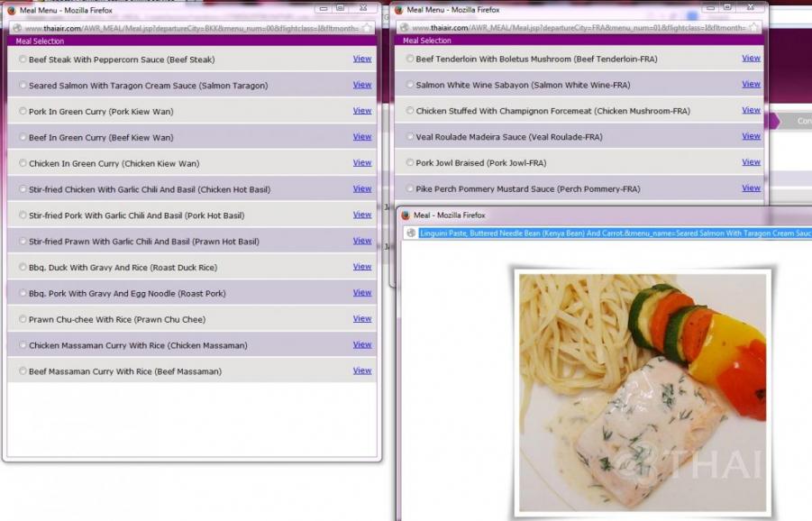The height and width of the screenshot is (521, 812).
Task: Click View for Stir-fried Prawn With Garlic Chili
Action: (361, 241)
